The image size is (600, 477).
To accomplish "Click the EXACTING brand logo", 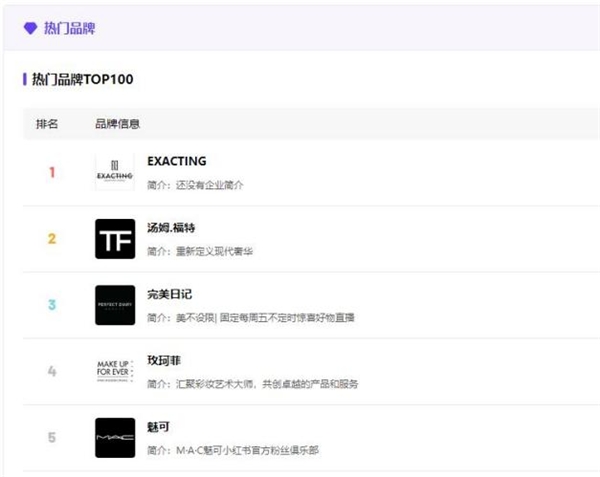I will (x=115, y=172).
